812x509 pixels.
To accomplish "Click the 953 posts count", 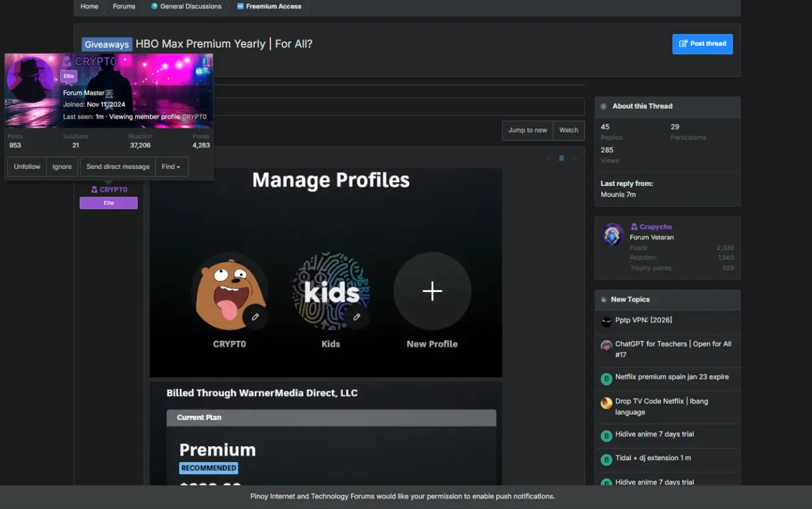I will pyautogui.click(x=15, y=145).
